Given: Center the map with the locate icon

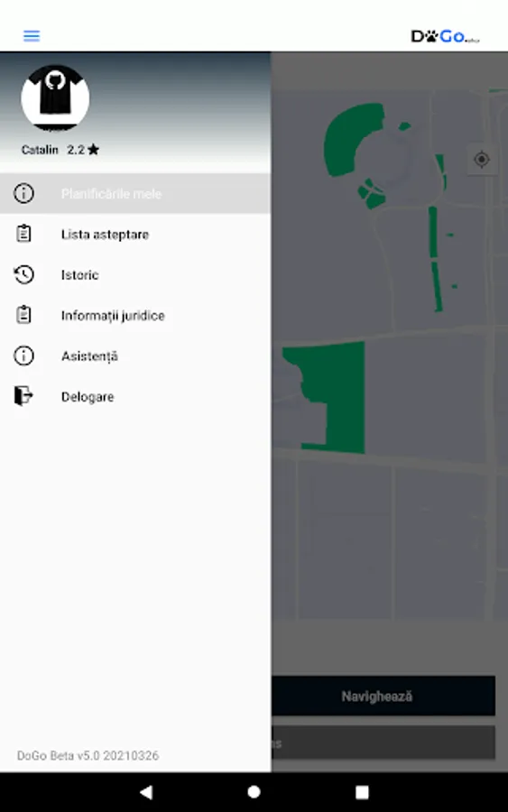Looking at the screenshot, I should point(482,159).
